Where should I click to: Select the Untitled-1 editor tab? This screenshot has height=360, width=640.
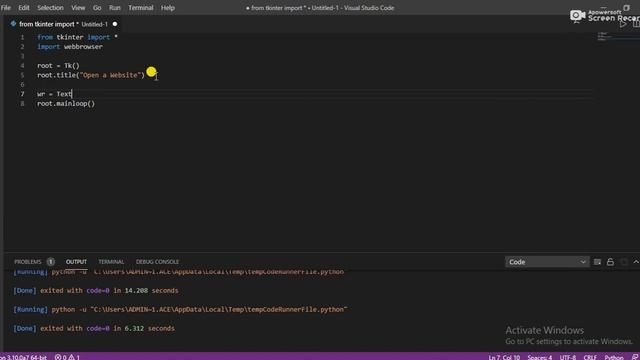[63, 24]
